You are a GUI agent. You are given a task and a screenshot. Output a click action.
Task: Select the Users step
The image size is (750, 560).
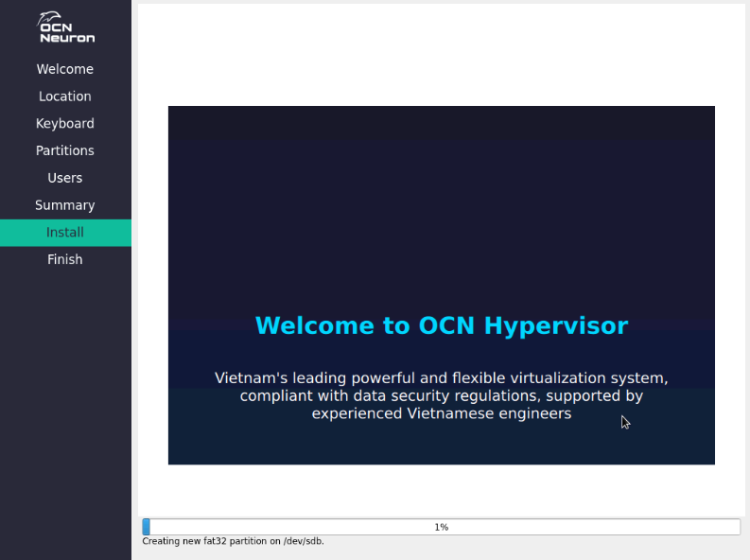click(x=65, y=178)
